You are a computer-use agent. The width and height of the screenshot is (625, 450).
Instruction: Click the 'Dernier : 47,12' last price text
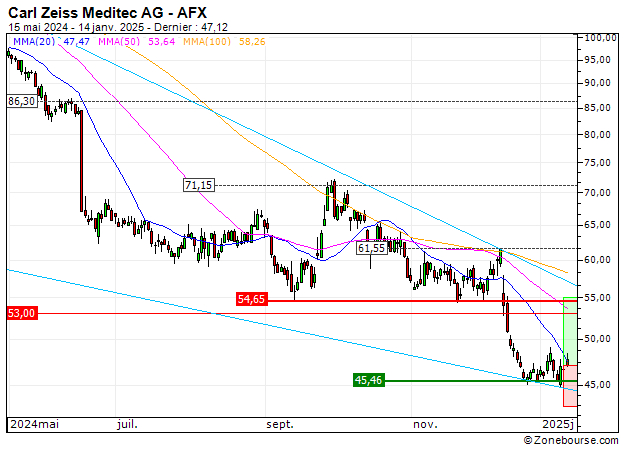click(x=191, y=28)
